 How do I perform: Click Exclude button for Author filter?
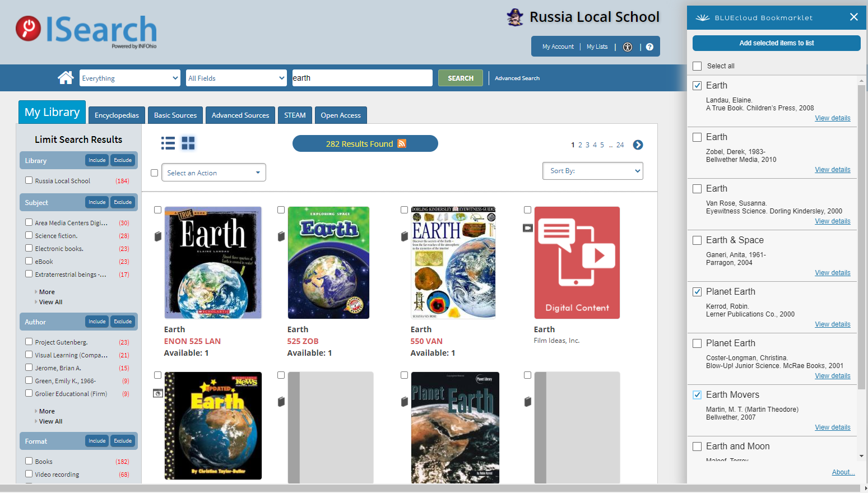(x=123, y=322)
